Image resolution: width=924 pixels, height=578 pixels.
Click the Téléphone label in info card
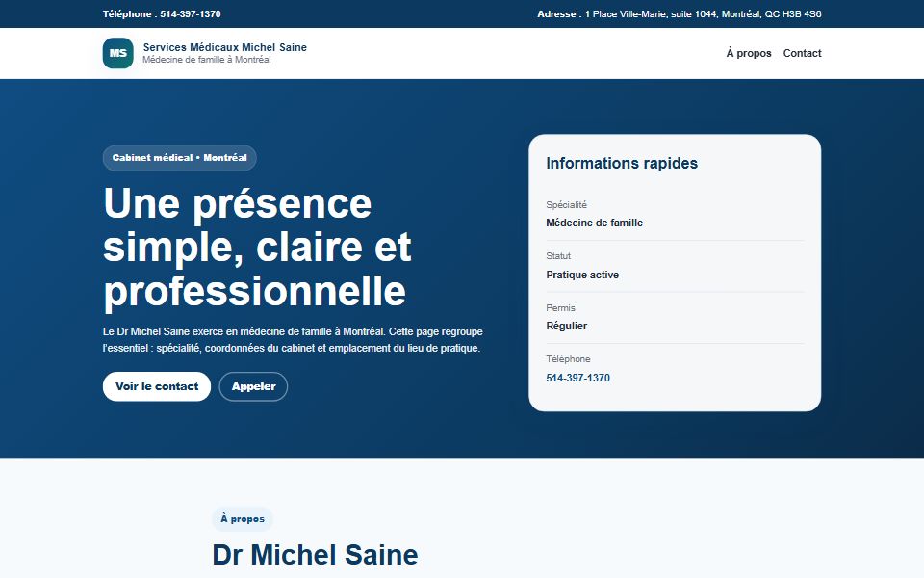[x=568, y=358]
